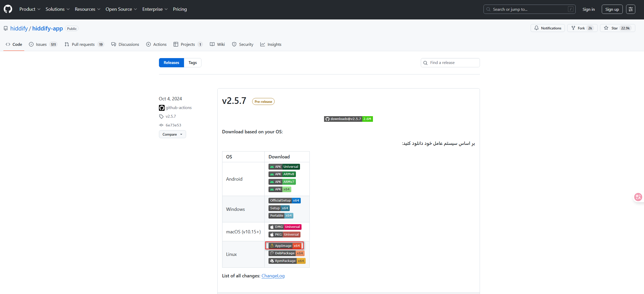Expand the Product menu

[30, 9]
